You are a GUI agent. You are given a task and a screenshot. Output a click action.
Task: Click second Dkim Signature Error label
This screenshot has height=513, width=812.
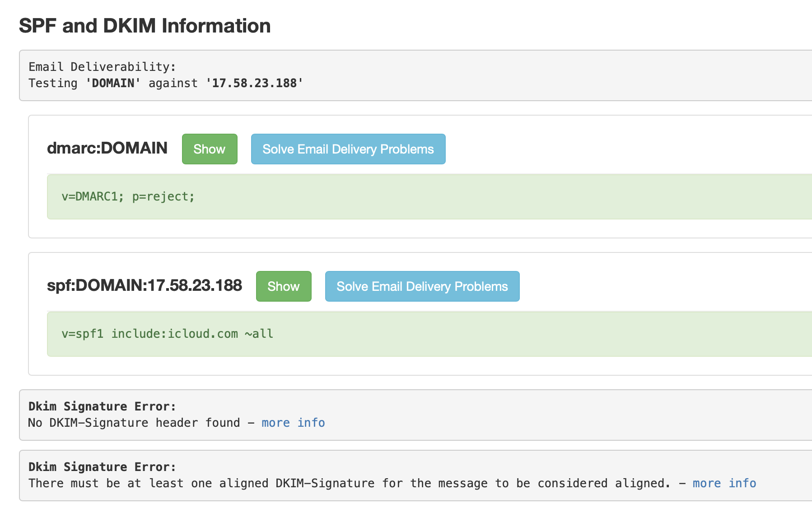[x=102, y=467]
